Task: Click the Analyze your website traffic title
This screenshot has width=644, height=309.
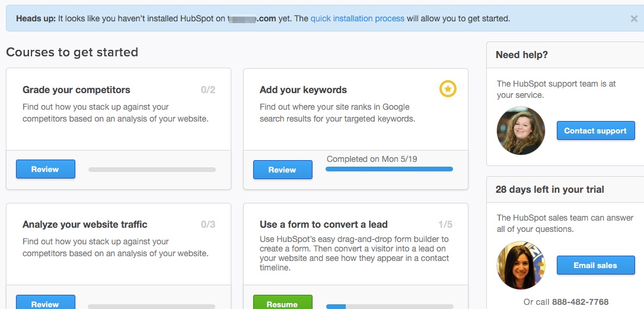Action: click(85, 224)
